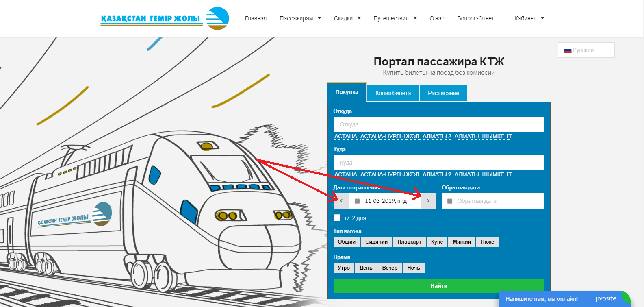Expand the Кабинет dropdown menu
Viewport: 644px width, 307px height.
click(x=529, y=18)
